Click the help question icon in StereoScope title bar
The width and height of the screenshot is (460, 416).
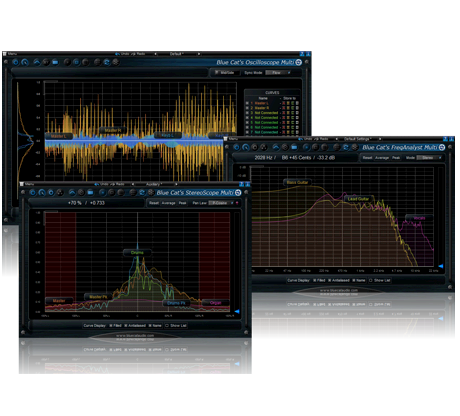[241, 184]
